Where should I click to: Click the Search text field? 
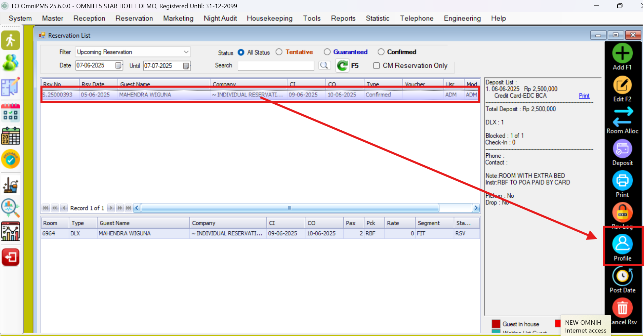[276, 66]
